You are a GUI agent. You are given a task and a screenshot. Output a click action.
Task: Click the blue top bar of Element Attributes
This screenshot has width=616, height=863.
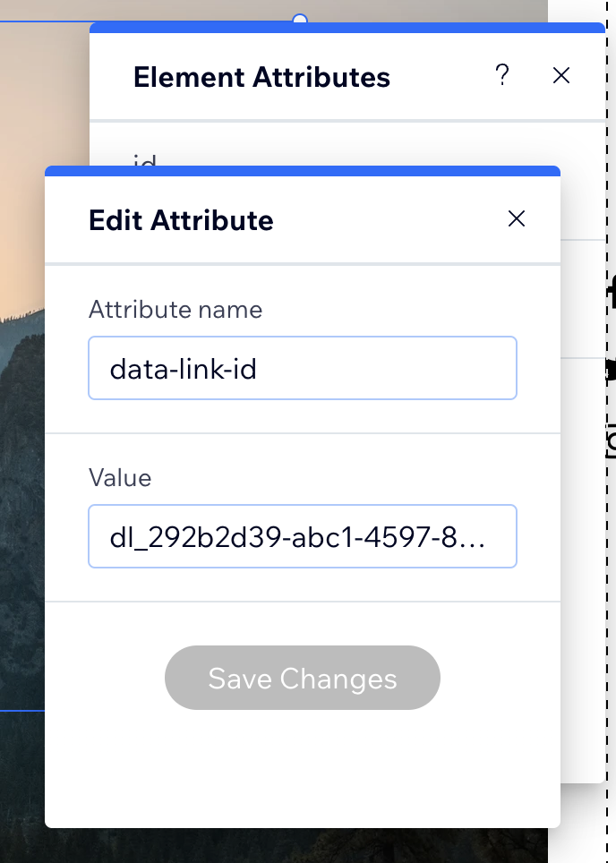(346, 29)
